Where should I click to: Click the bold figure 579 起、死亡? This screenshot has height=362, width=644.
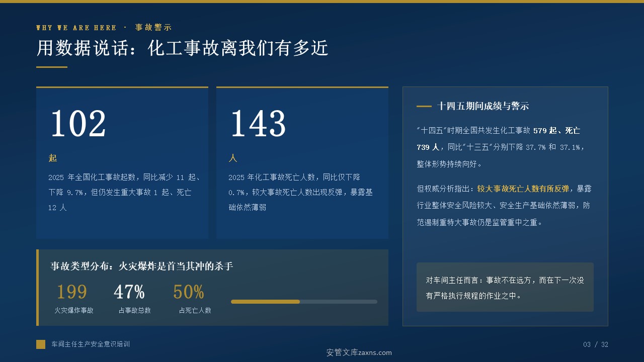point(556,130)
